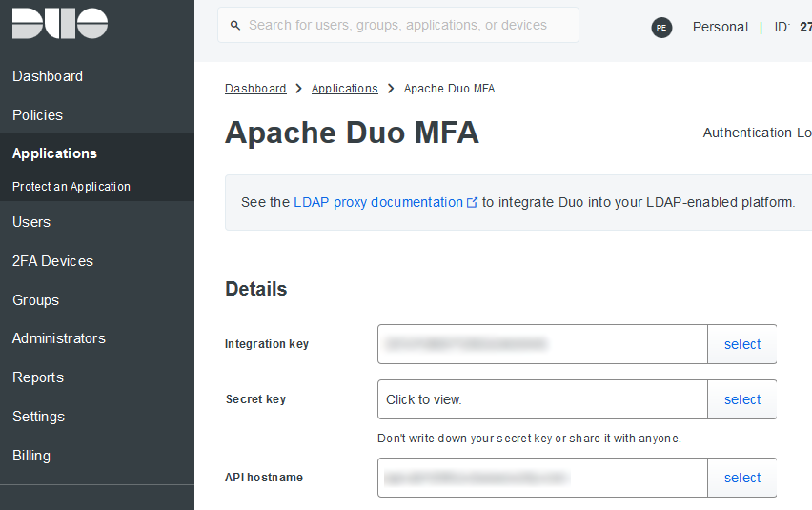Open 2FA Devices in the sidebar
Image resolution: width=812 pixels, height=510 pixels.
pos(52,261)
